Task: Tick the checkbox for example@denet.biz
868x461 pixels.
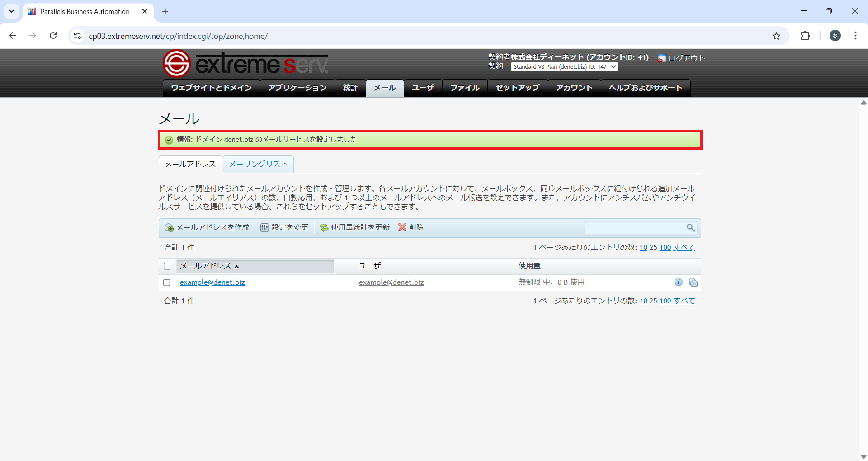Action: point(167,282)
